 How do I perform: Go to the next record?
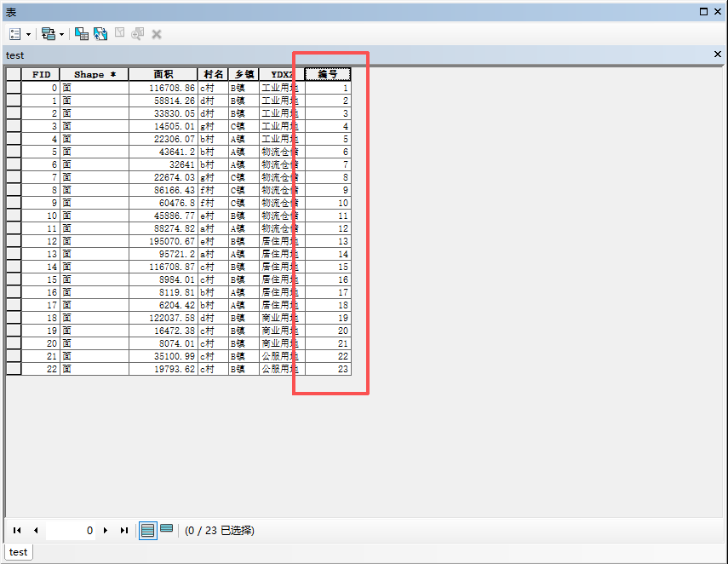(106, 530)
